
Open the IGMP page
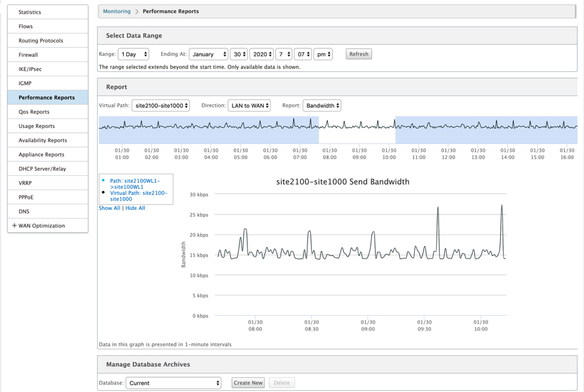click(48, 83)
